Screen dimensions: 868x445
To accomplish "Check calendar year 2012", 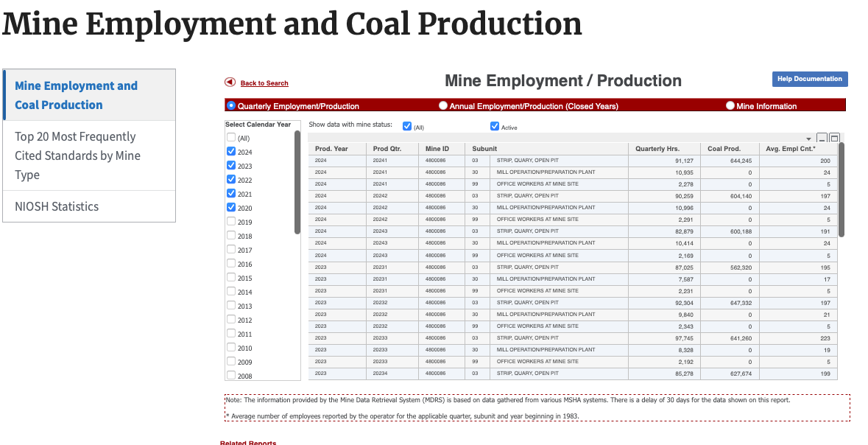I will pos(231,319).
